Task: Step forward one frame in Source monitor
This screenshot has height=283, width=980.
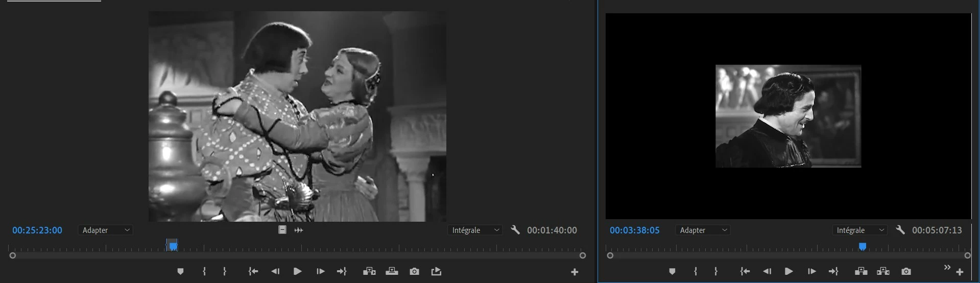Action: point(320,271)
